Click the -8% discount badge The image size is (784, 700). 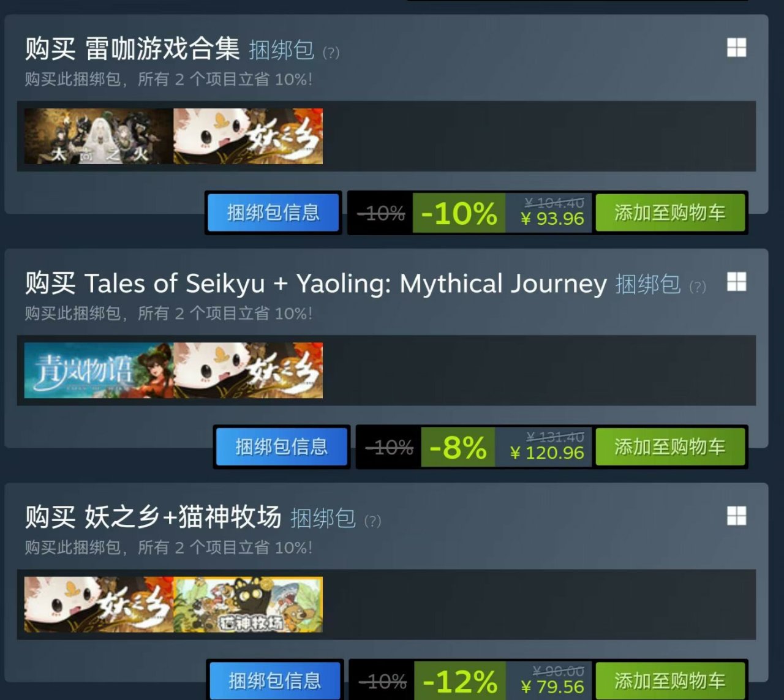[458, 447]
